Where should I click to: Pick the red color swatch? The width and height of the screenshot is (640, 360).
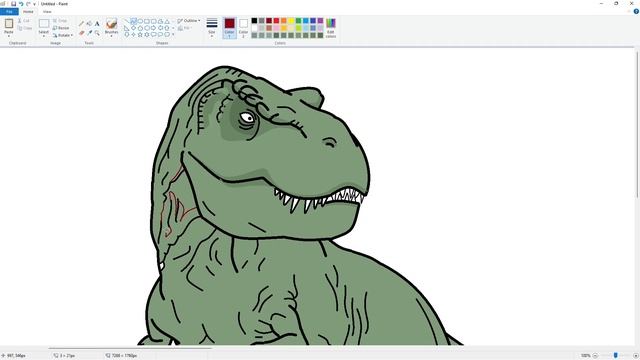276,21
